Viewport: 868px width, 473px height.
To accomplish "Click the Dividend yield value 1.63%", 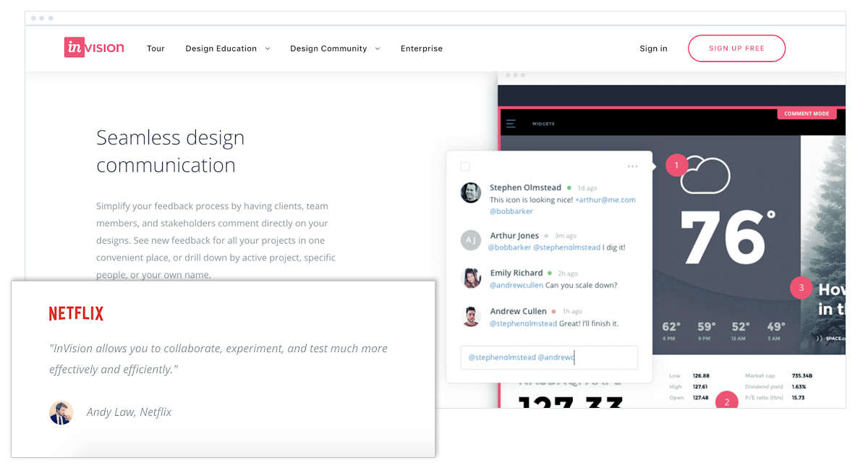I will coord(799,387).
